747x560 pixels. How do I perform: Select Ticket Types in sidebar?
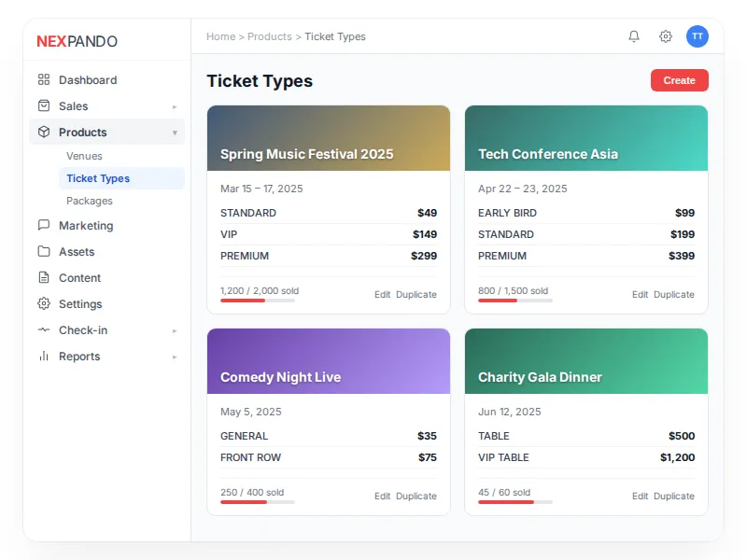pos(121,178)
